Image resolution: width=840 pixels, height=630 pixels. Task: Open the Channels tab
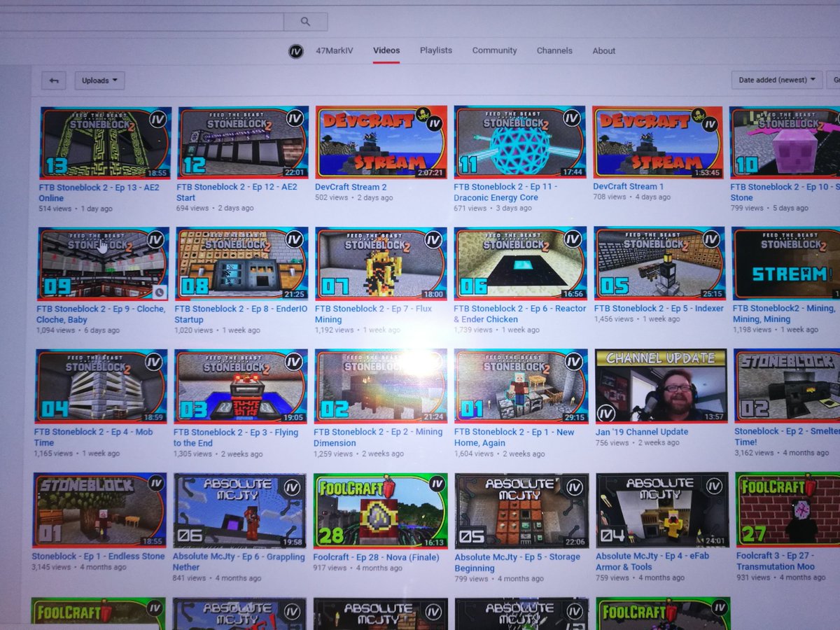point(554,50)
